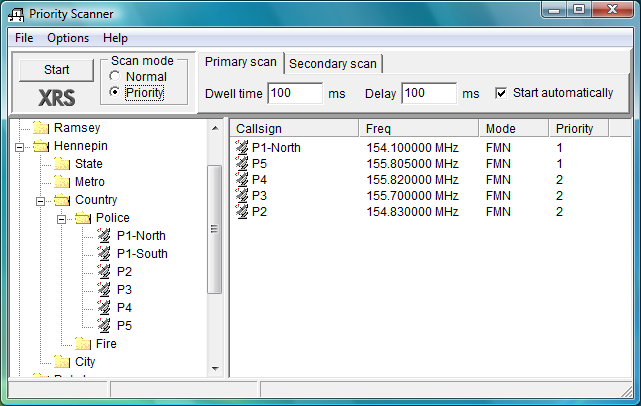
Task: Click the tree scrollbar up arrow
Action: point(215,128)
